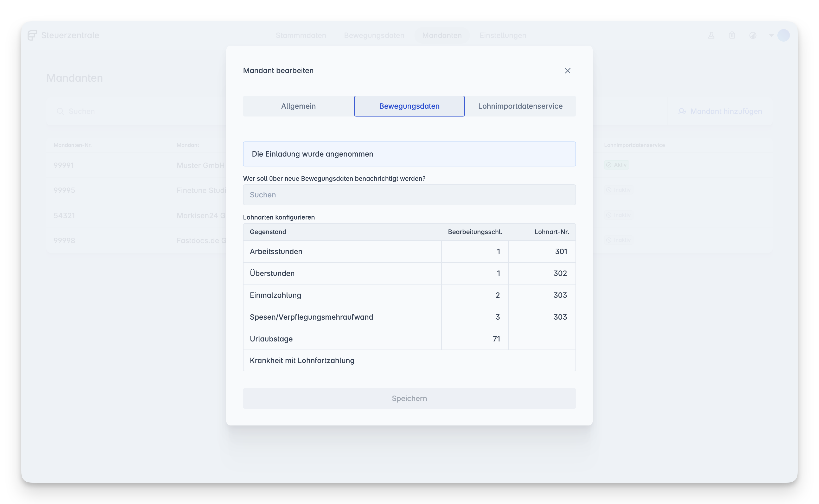Switch to the Allgemein tab
Image resolution: width=819 pixels, height=504 pixels.
(x=298, y=106)
